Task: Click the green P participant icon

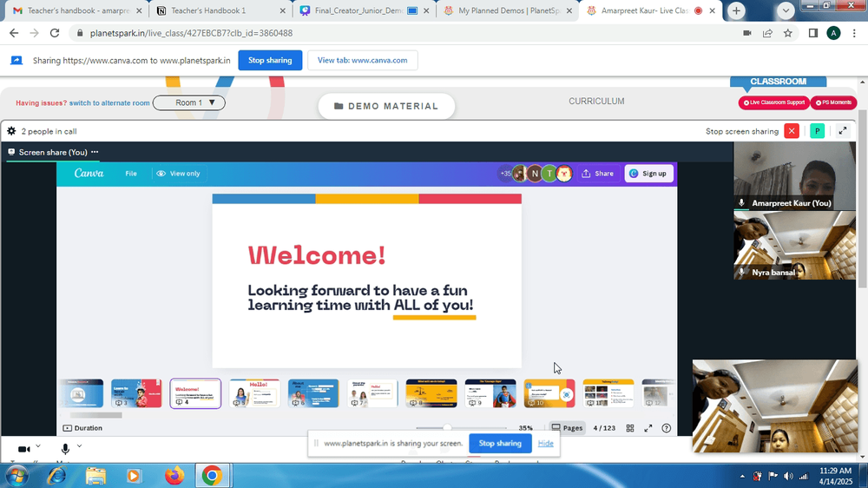Action: tap(817, 131)
